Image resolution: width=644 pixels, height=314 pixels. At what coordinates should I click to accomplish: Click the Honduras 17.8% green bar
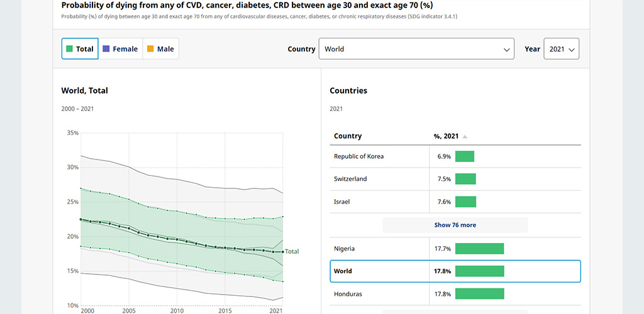tap(479, 294)
